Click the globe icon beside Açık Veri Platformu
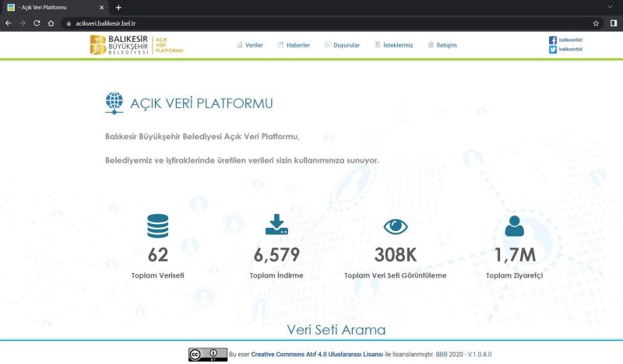This screenshot has height=364, width=623. click(114, 103)
